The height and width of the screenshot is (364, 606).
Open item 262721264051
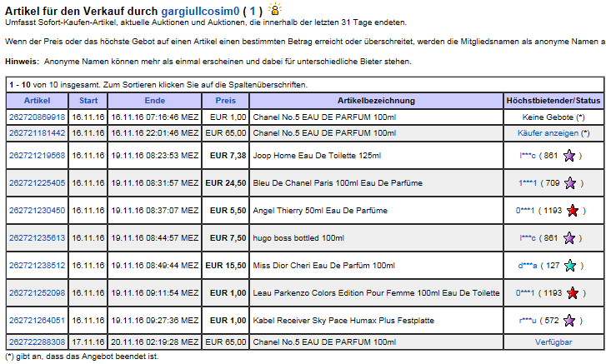(38, 321)
